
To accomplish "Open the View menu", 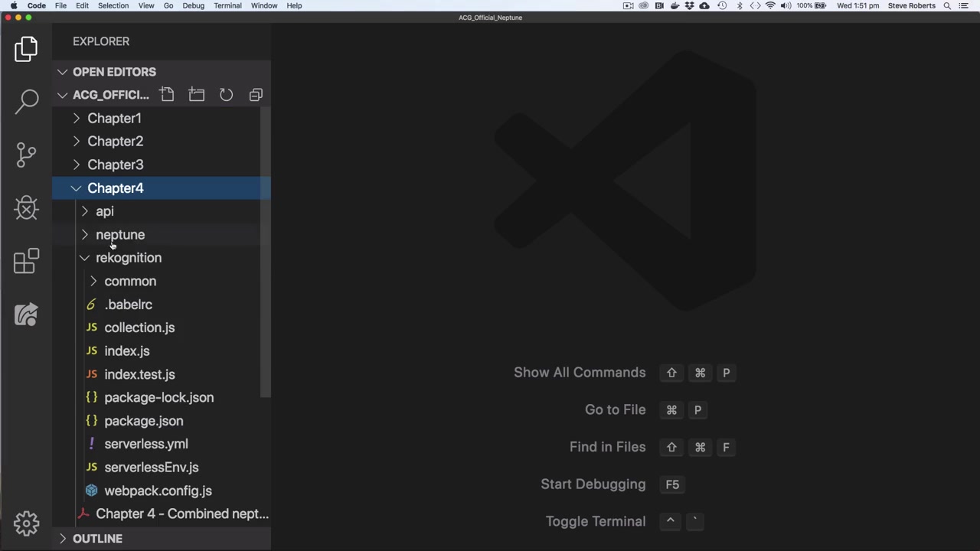I will tap(146, 5).
